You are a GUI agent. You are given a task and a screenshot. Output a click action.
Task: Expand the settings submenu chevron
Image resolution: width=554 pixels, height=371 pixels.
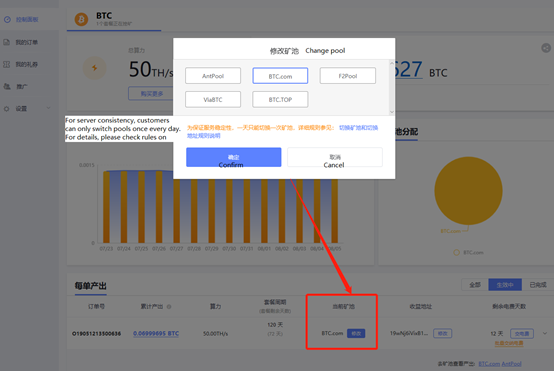click(x=48, y=108)
